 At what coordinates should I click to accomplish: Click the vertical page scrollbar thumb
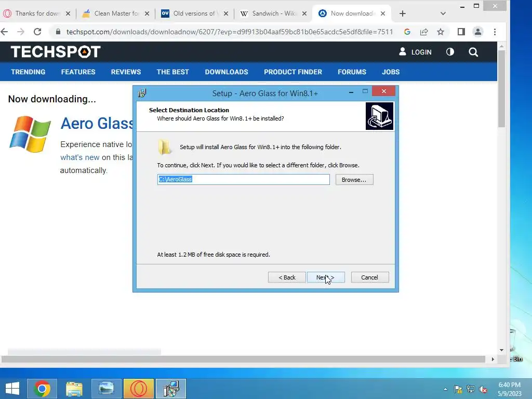[501, 88]
